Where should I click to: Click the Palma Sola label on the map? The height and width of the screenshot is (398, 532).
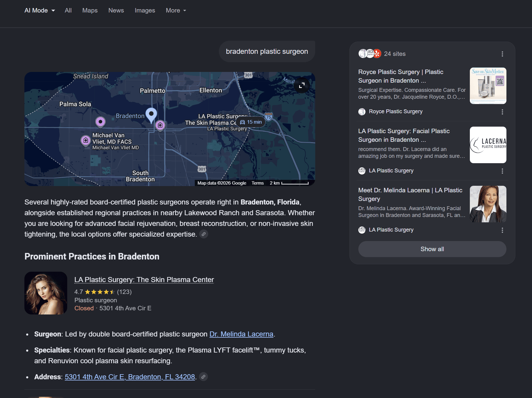75,104
